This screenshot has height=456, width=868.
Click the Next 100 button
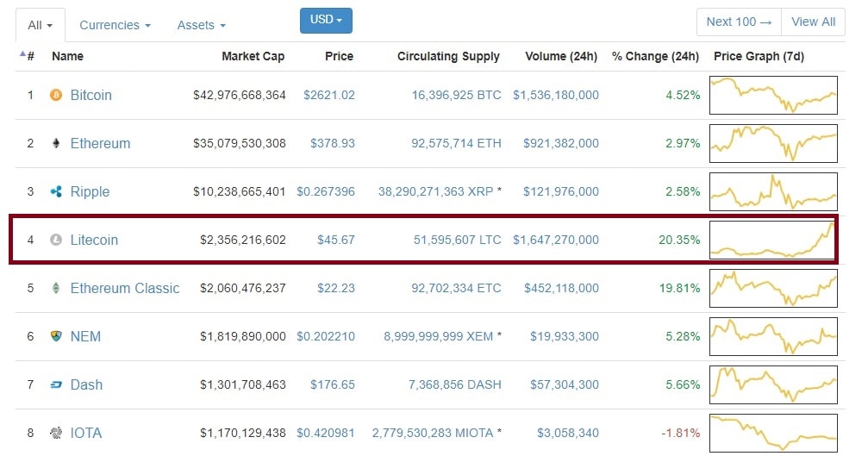click(x=739, y=22)
